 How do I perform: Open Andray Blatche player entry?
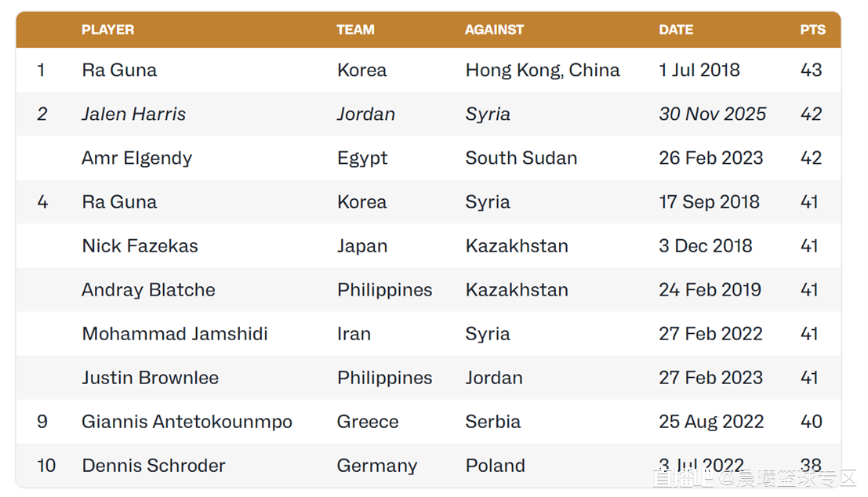click(x=148, y=290)
